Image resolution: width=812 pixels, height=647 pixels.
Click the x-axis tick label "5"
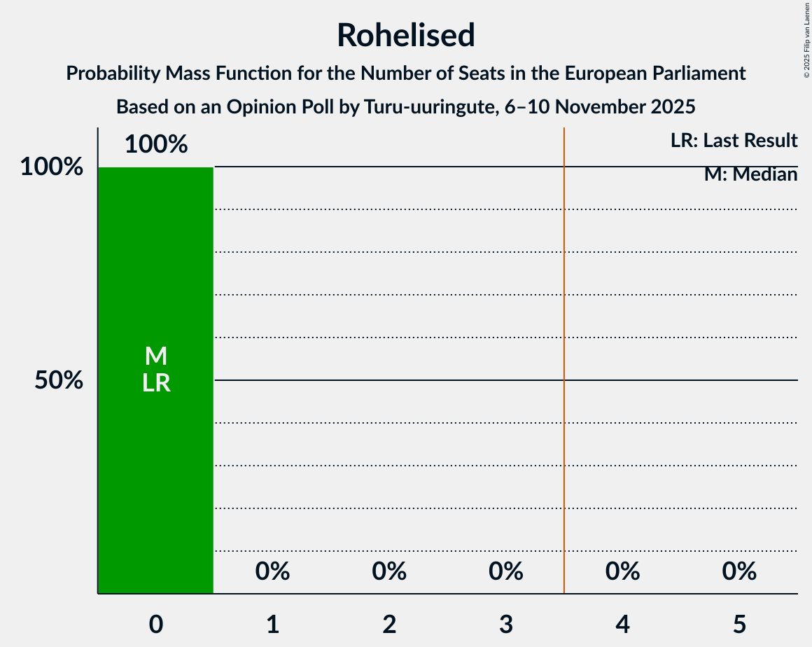739,624
